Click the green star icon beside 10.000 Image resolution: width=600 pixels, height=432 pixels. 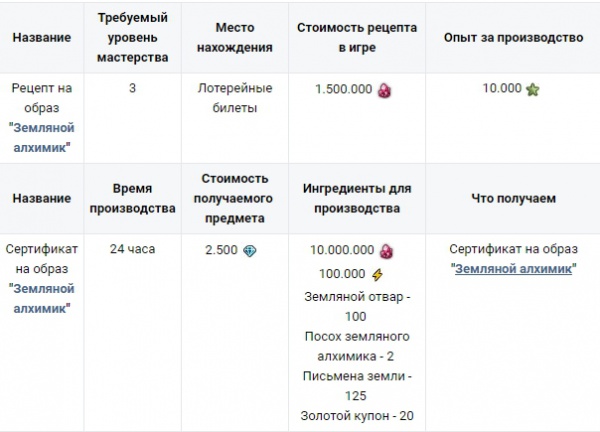[x=532, y=89]
